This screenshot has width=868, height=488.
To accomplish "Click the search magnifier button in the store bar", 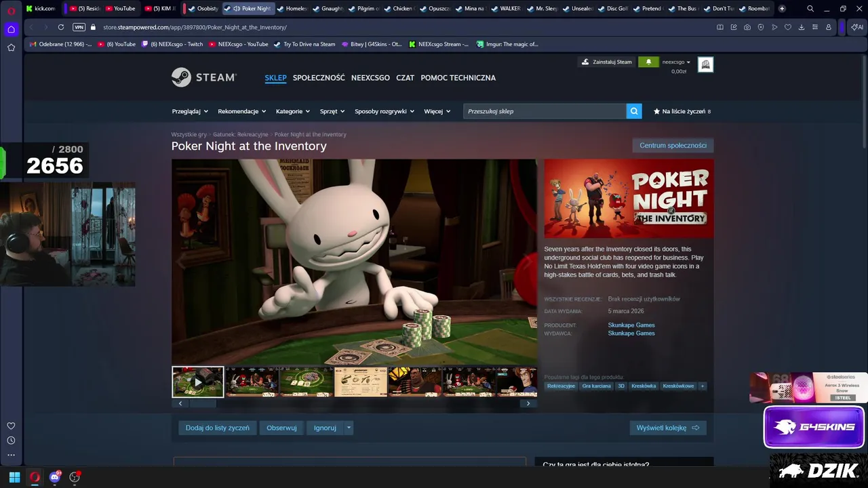I will 634,111.
